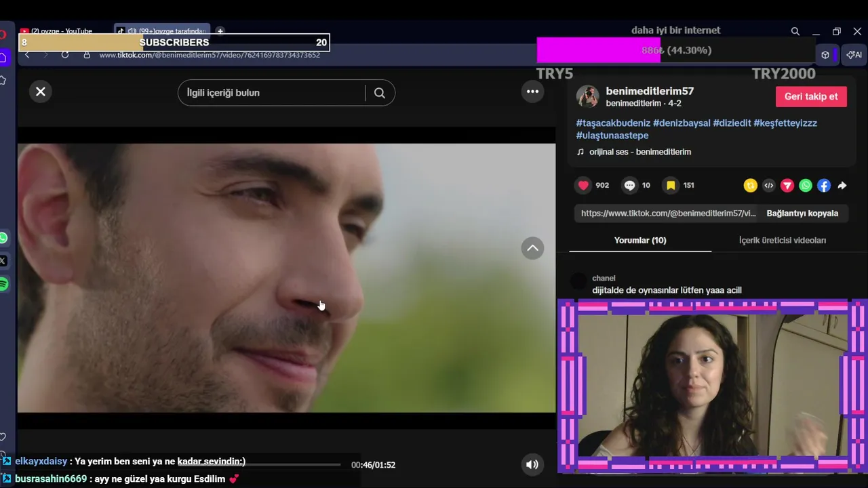Click the 151 saves count
This screenshot has width=868, height=488.
[x=689, y=185]
